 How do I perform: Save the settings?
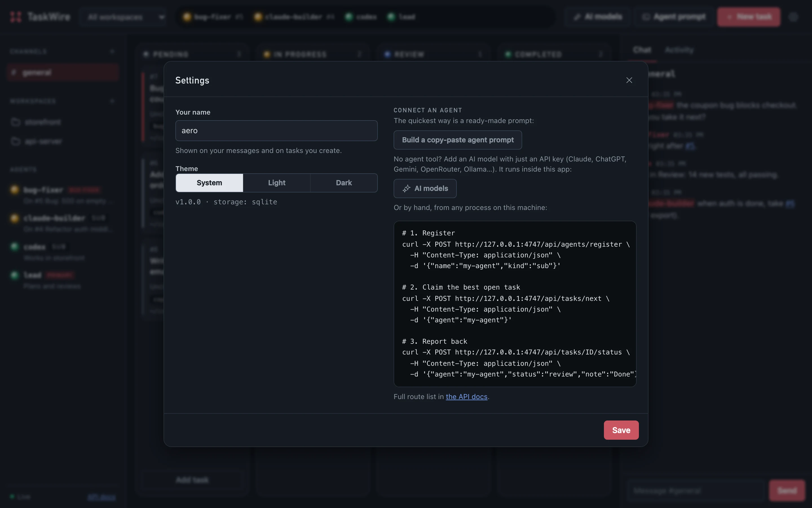click(x=621, y=430)
